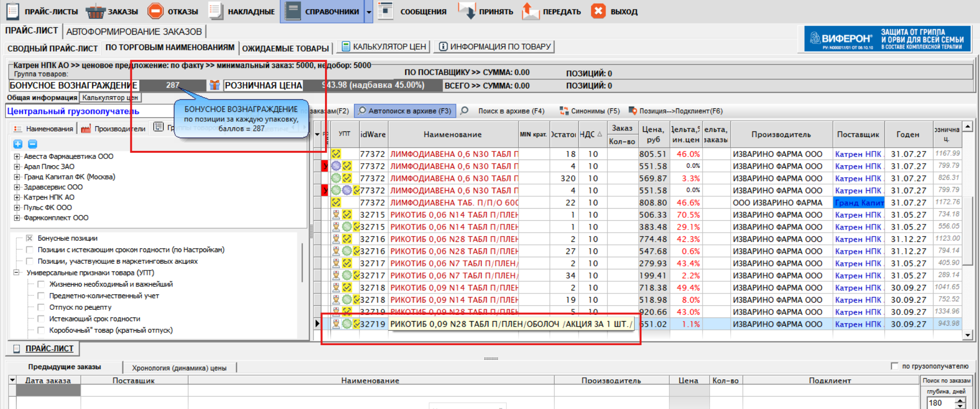Click the Калькулятор цен button
The image size is (980, 409).
pyautogui.click(x=384, y=47)
